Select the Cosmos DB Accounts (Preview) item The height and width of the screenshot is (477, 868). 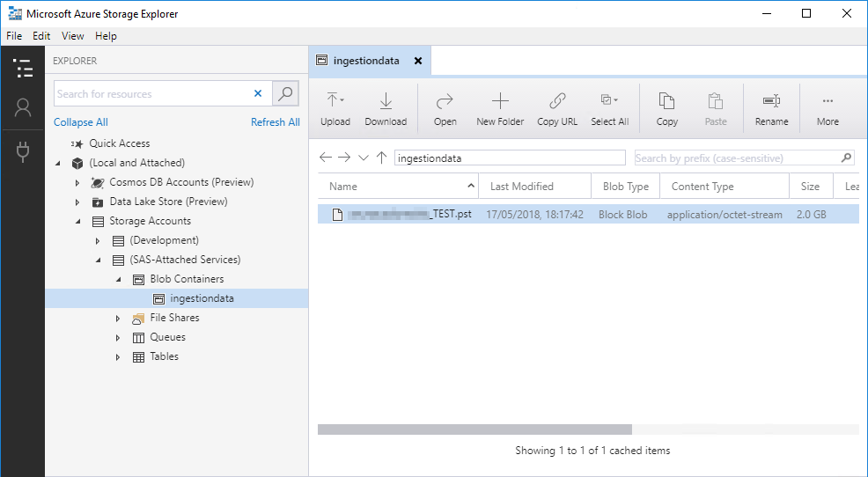[x=181, y=182]
